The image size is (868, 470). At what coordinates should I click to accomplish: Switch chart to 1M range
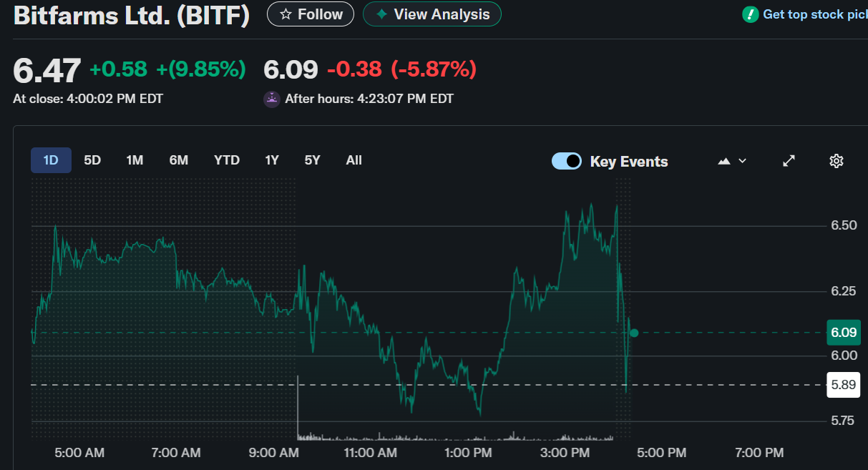[135, 160]
